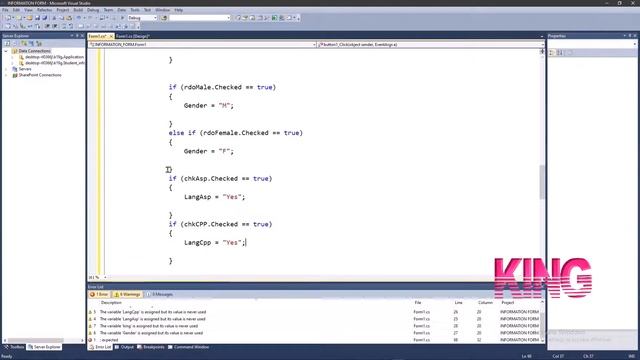Collapse the Data Connections tree node

click(6, 51)
